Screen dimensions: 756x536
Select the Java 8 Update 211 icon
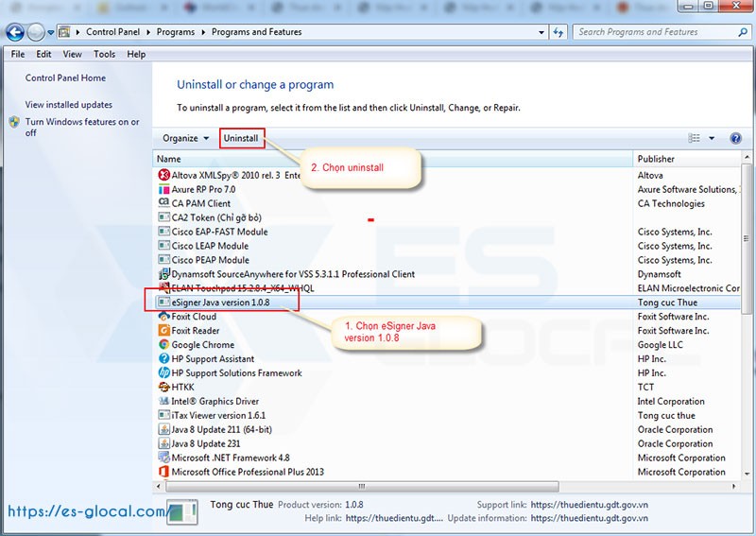(x=163, y=429)
